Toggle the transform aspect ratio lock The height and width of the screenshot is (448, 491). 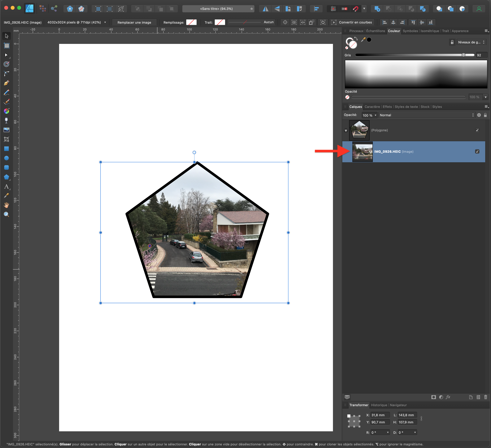421,419
